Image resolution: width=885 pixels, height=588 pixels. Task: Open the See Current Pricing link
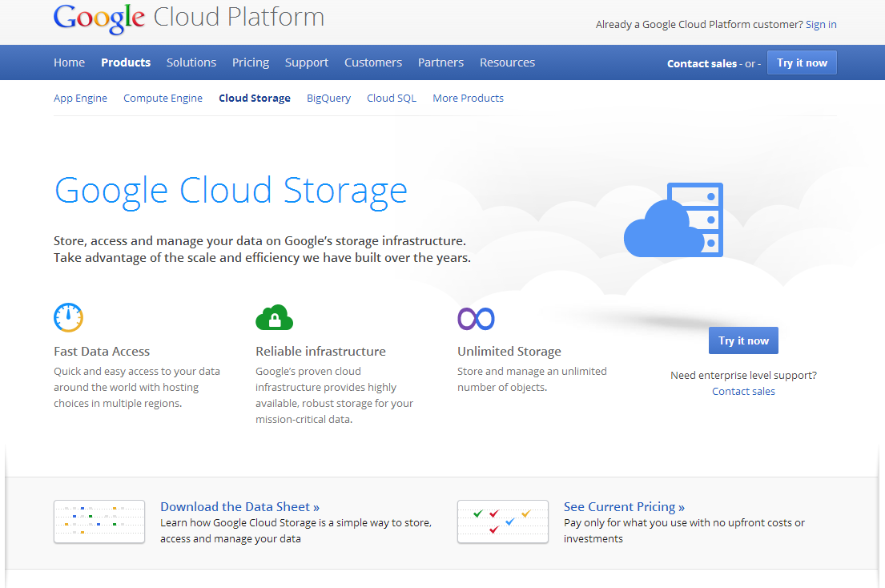click(624, 507)
